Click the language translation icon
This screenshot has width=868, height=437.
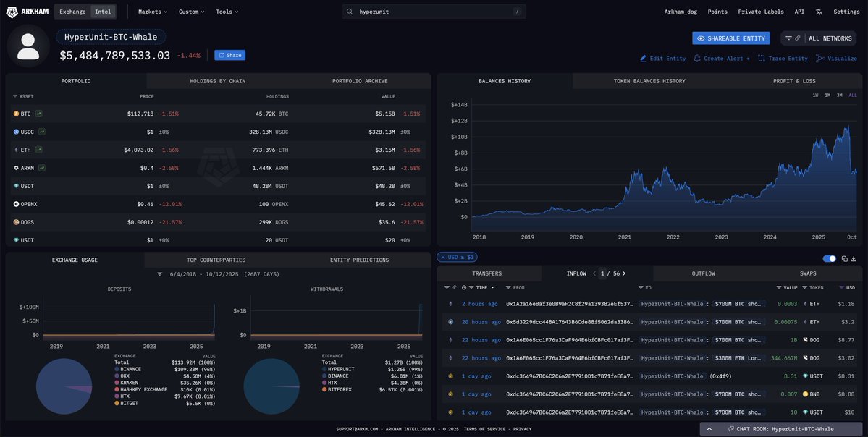click(819, 12)
